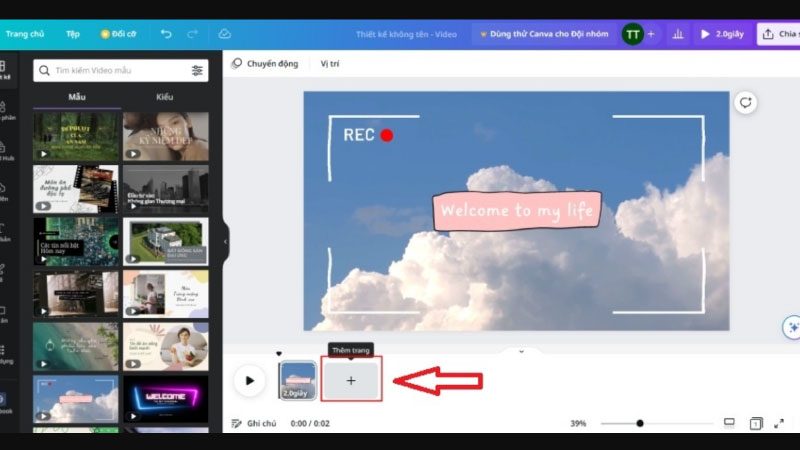The width and height of the screenshot is (800, 450).
Task: Choose the woman portrait Kỷ niệm template
Action: point(165,137)
